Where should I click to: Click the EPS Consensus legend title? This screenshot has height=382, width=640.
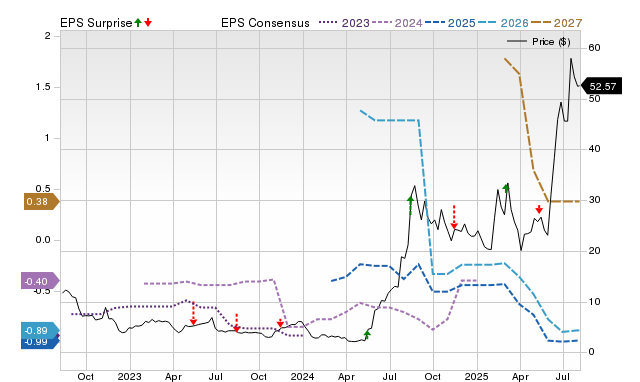pos(265,23)
